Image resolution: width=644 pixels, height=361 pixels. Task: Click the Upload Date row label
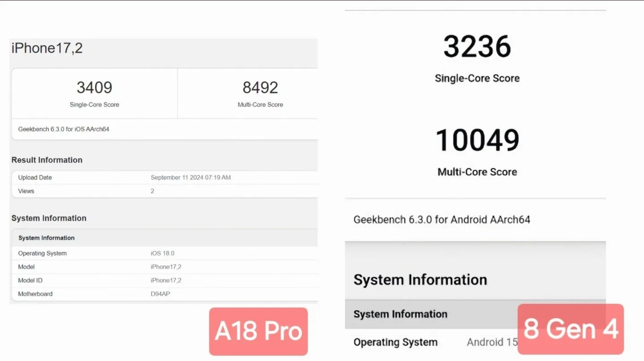[35, 178]
